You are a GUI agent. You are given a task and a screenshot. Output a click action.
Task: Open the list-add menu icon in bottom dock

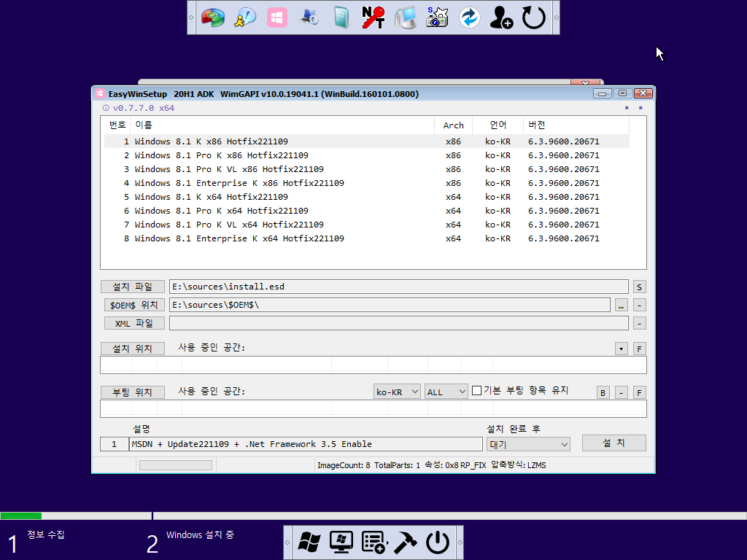[373, 542]
